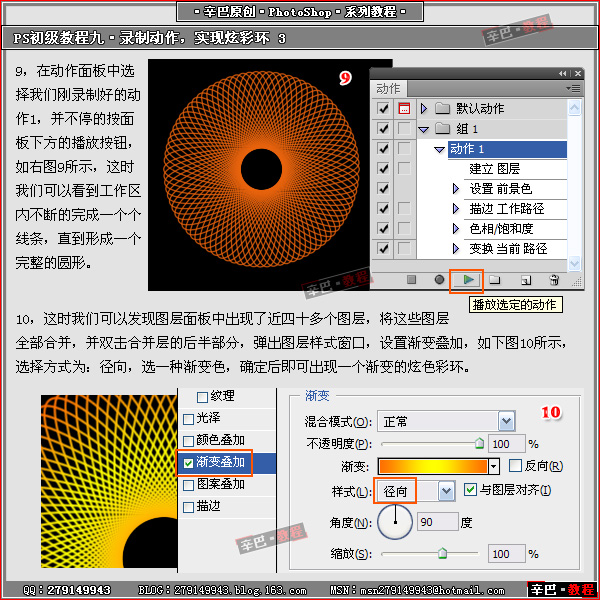Screen dimensions: 600x600
Task: Enable the 描边 checkbox
Action: [x=188, y=508]
